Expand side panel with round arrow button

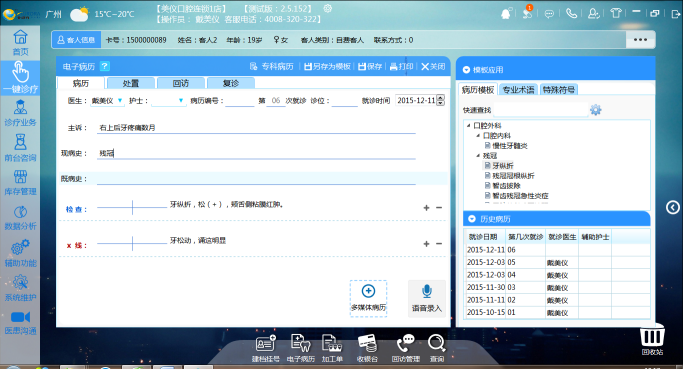click(673, 207)
